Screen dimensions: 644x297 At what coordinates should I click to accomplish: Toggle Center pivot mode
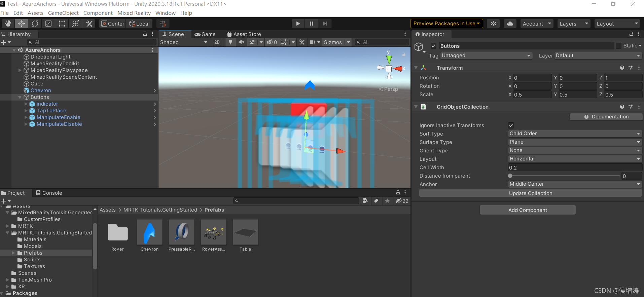click(x=113, y=24)
